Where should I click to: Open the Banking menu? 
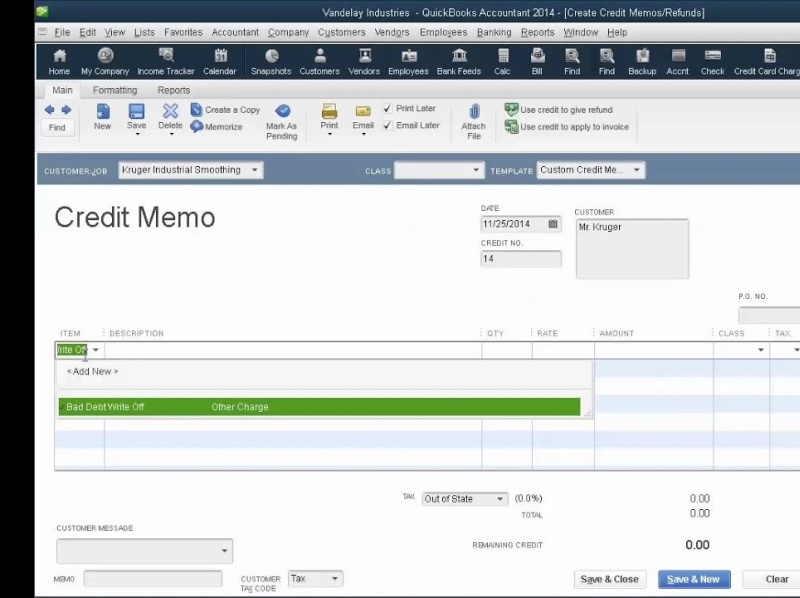[x=494, y=32]
